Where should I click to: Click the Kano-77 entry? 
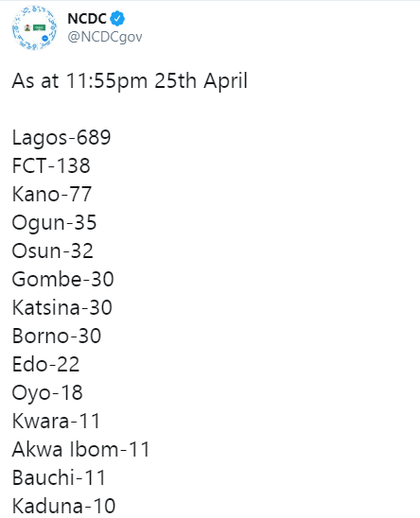tap(52, 194)
